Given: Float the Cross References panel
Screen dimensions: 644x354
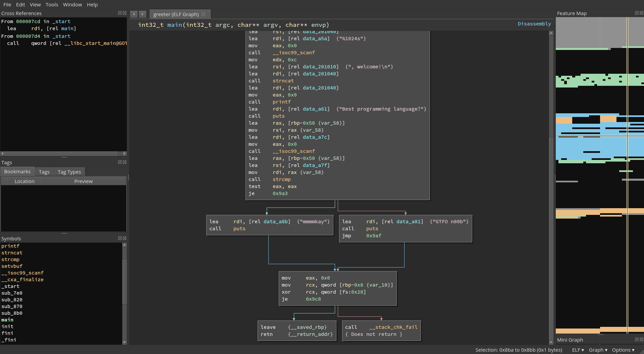Looking at the screenshot, I should click(x=120, y=13).
